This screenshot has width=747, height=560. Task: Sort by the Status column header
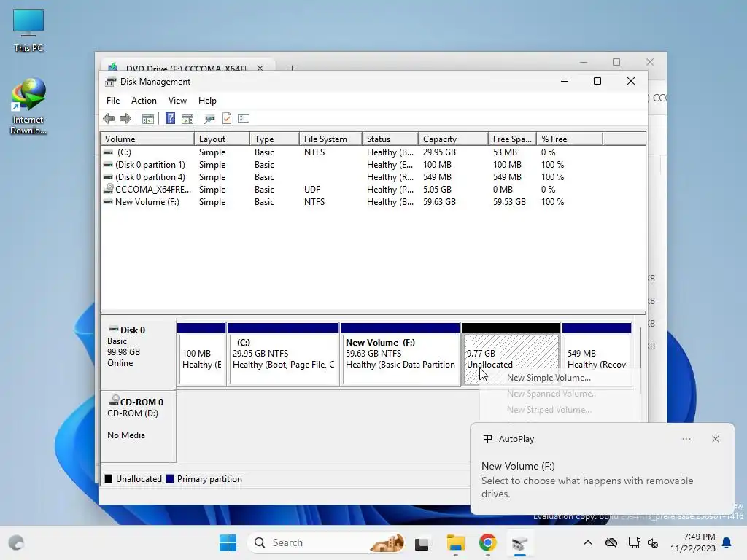(390, 139)
